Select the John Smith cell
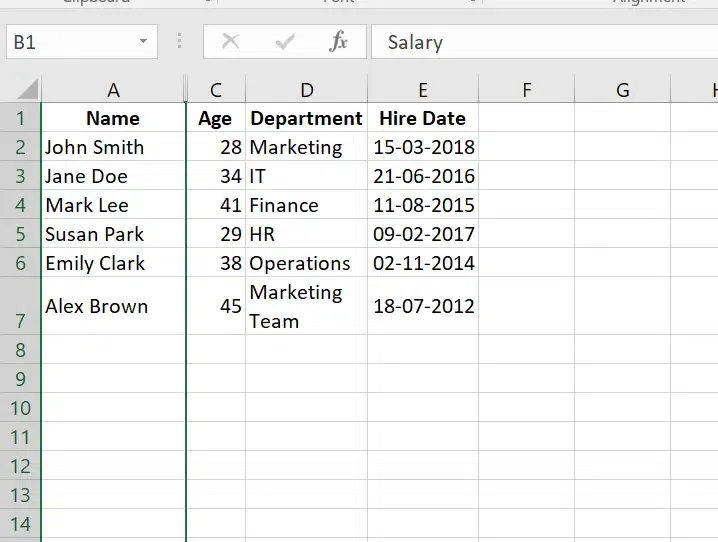Screen dimensions: 718x542 pyautogui.click(x=113, y=146)
